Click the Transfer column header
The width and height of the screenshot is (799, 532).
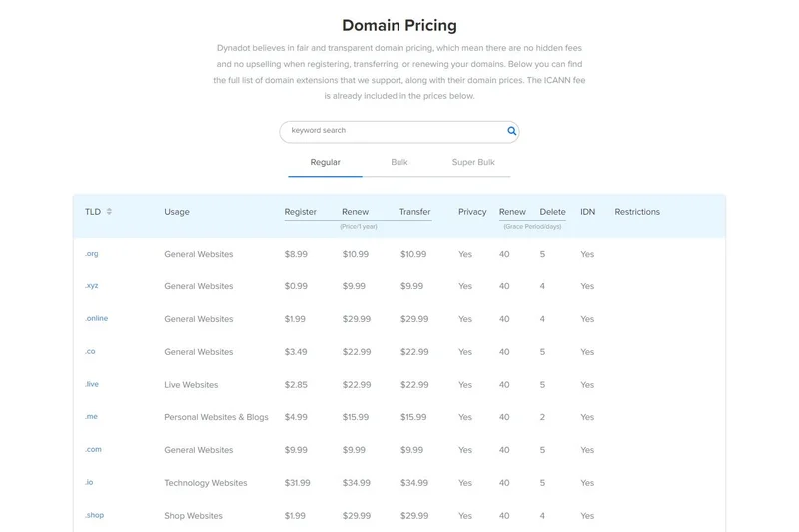point(414,212)
